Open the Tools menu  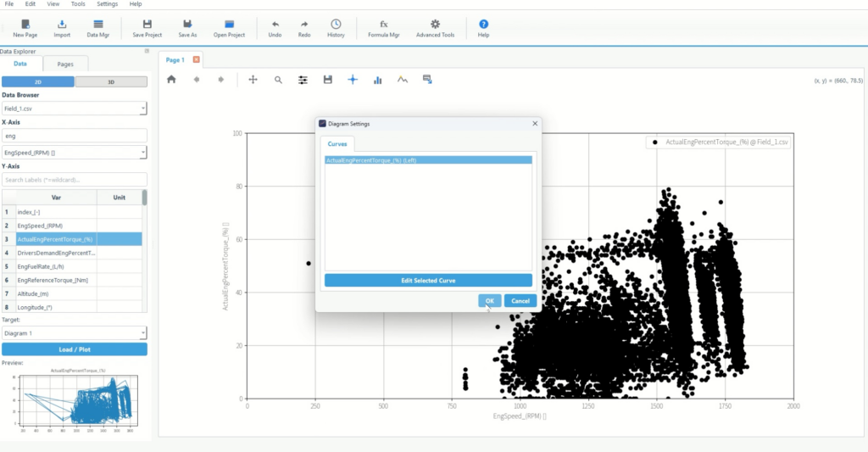[78, 4]
